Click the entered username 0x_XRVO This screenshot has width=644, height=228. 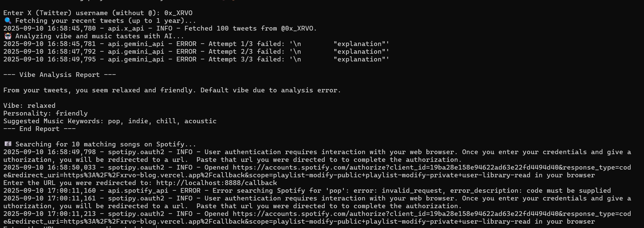tap(178, 13)
